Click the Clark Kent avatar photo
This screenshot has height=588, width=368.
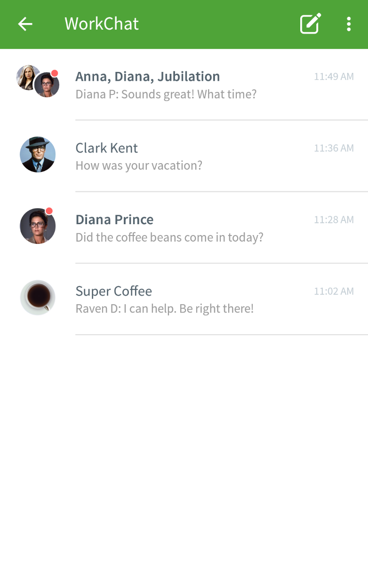point(37,154)
